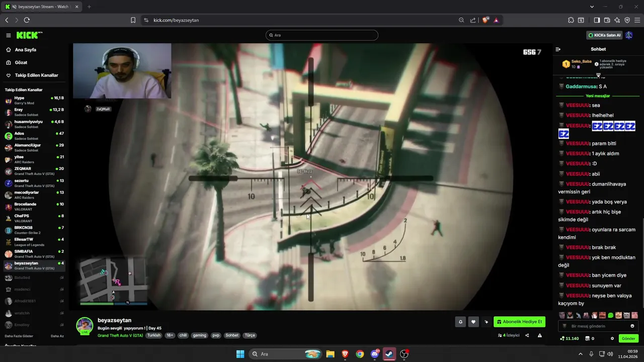Focus the Kick search box Ara
The image size is (644, 362).
pos(322,35)
